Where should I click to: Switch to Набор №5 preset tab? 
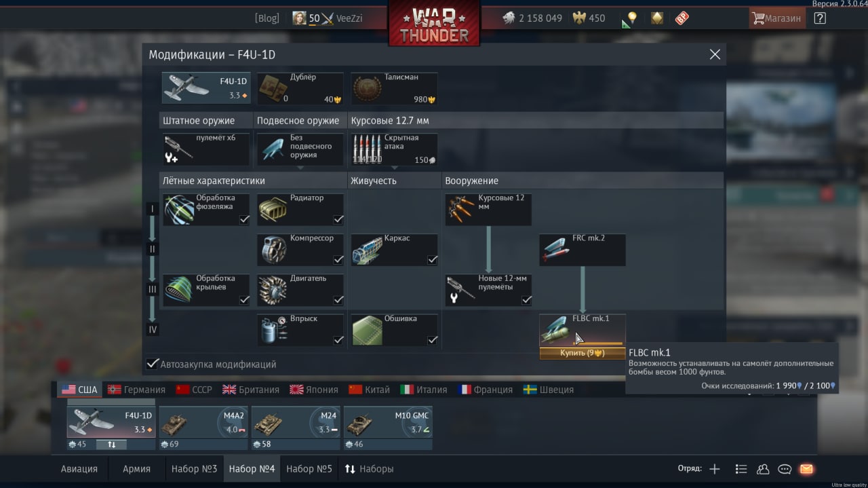[309, 469]
